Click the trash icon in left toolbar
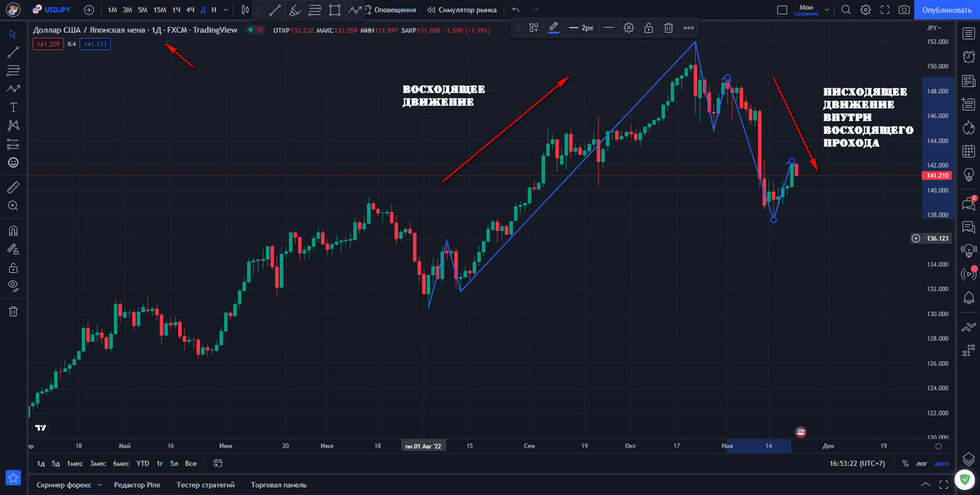Image resolution: width=980 pixels, height=495 pixels. point(13,310)
